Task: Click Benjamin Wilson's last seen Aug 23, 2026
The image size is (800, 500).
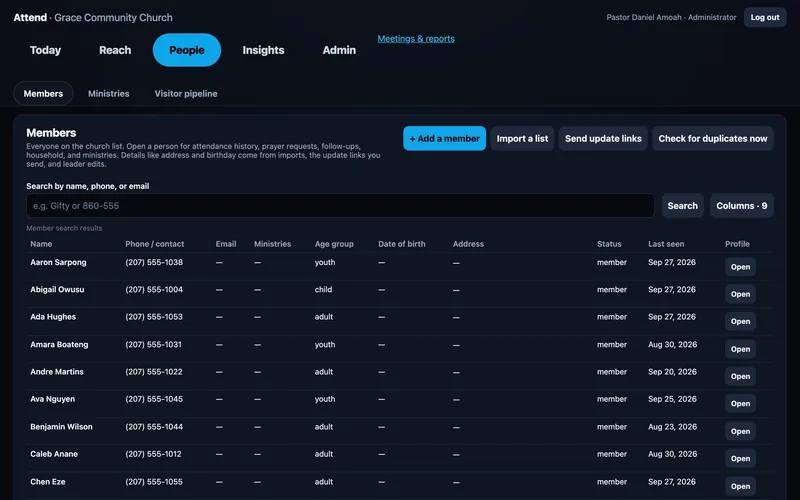Action: coord(672,427)
